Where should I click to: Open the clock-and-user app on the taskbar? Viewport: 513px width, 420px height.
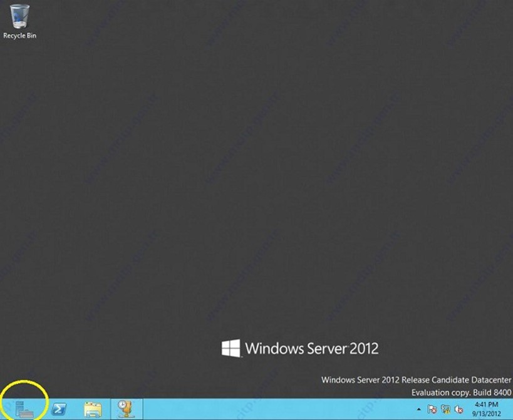(x=127, y=409)
